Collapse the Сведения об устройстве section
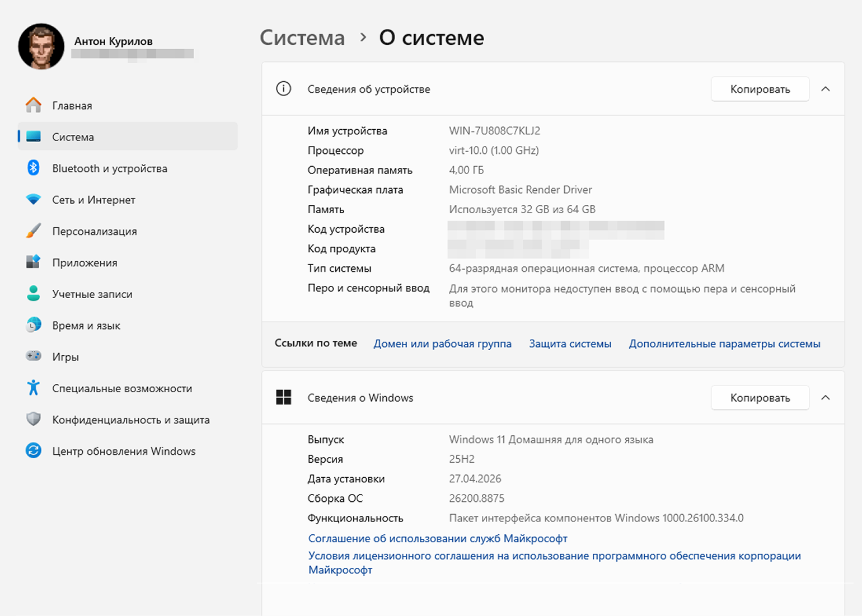The width and height of the screenshot is (862, 616). coord(825,89)
